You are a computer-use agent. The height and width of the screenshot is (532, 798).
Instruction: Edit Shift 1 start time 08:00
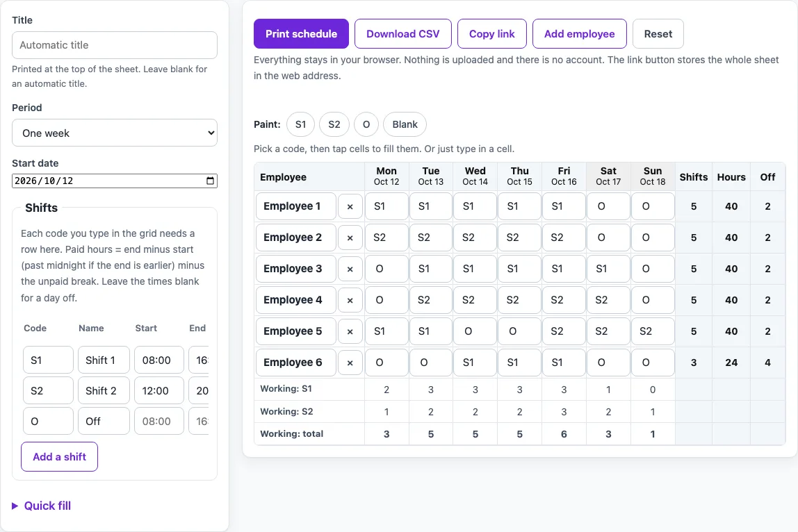click(158, 360)
